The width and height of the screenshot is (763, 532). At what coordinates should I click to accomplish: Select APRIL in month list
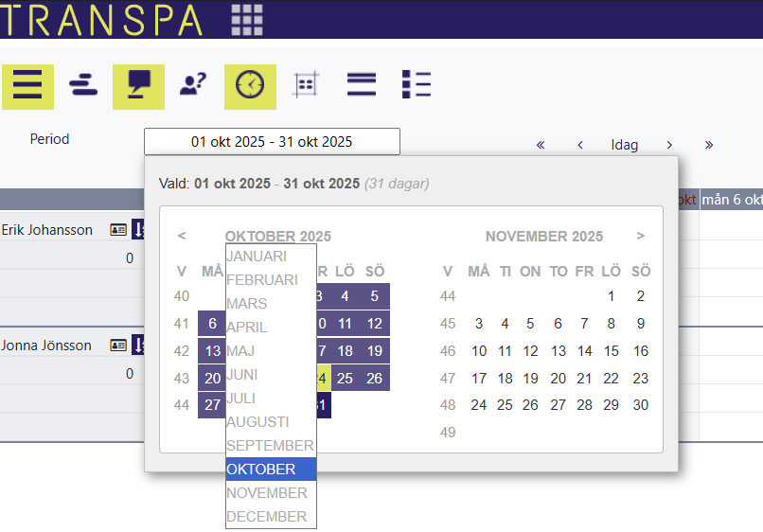click(271, 328)
